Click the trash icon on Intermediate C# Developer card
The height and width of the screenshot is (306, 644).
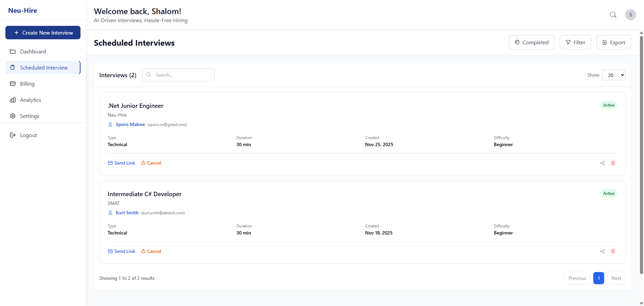613,251
